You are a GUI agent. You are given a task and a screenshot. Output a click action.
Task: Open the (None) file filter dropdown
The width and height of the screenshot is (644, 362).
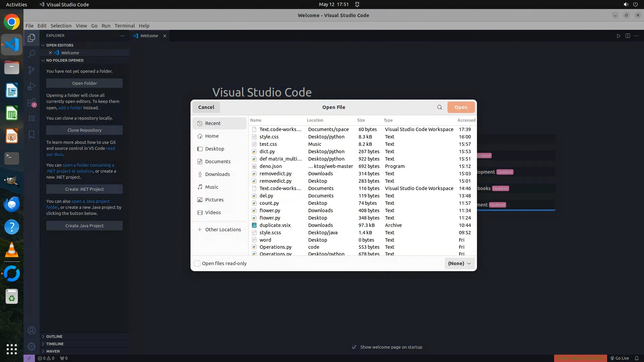[459, 263]
